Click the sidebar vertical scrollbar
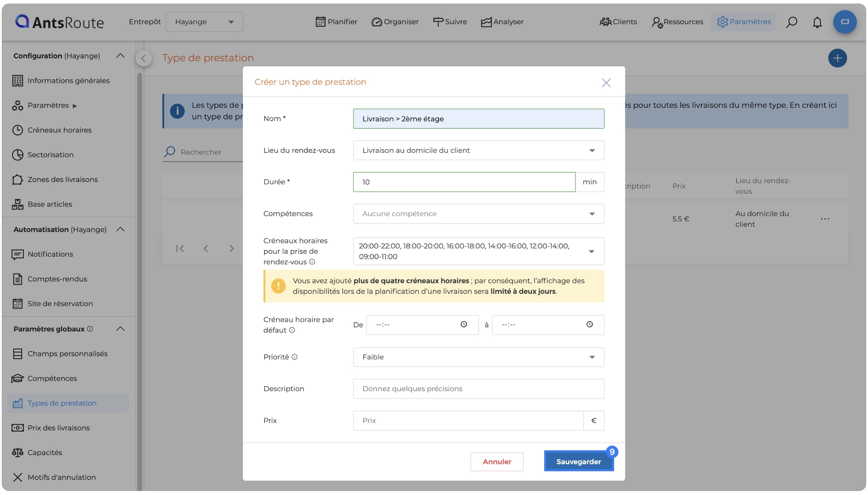The width and height of the screenshot is (868, 495). pyautogui.click(x=140, y=281)
